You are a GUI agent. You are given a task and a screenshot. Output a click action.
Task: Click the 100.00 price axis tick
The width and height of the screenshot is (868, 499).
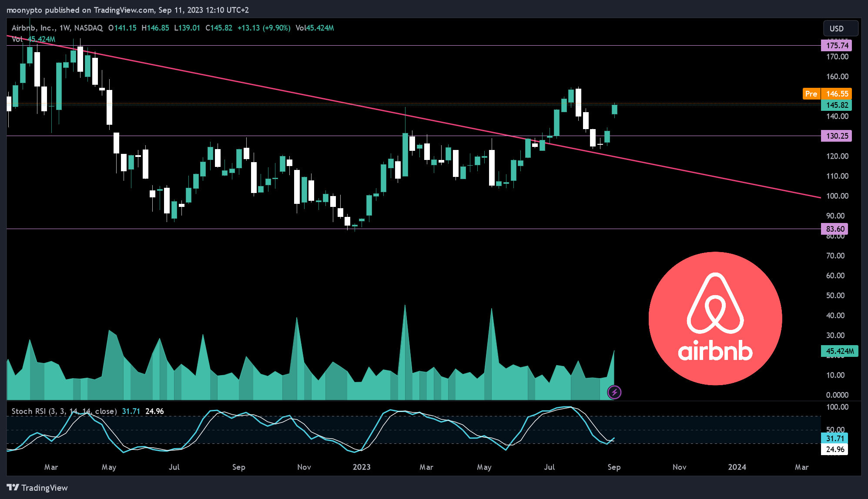[x=837, y=196]
